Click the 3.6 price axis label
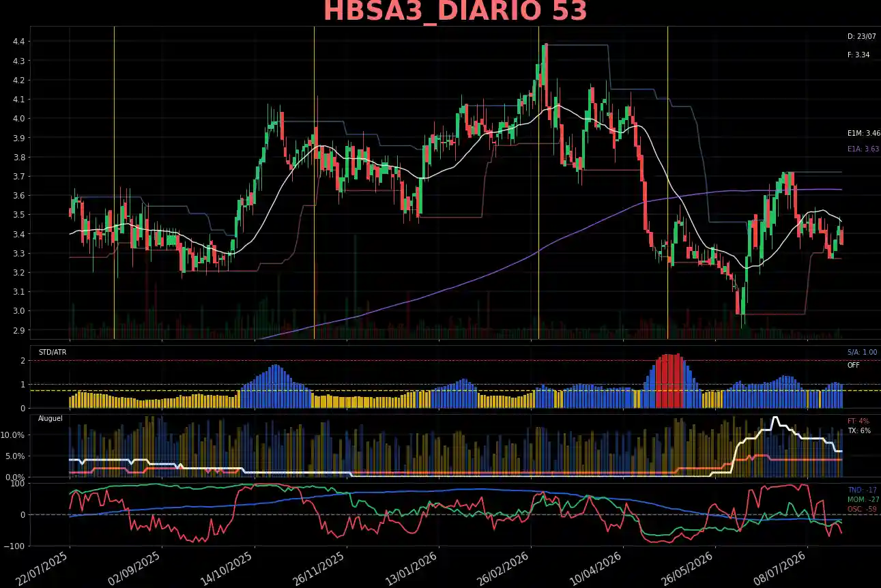The image size is (881, 588). (18, 196)
